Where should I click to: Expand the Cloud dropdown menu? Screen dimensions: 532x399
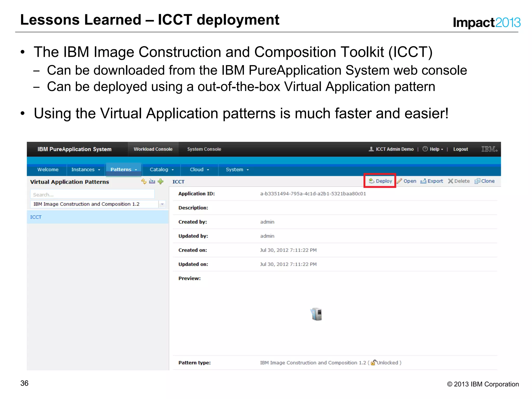point(199,170)
